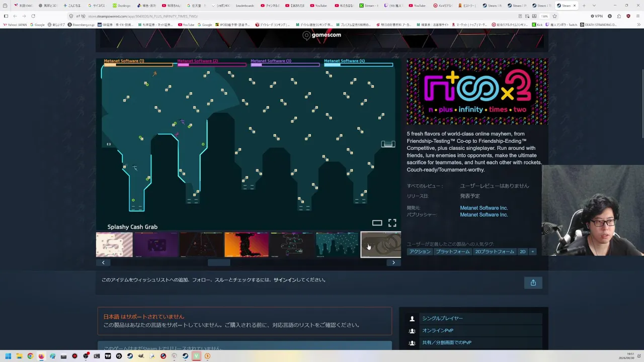
Task: Open Firefox from the taskbar
Action: tap(41, 356)
